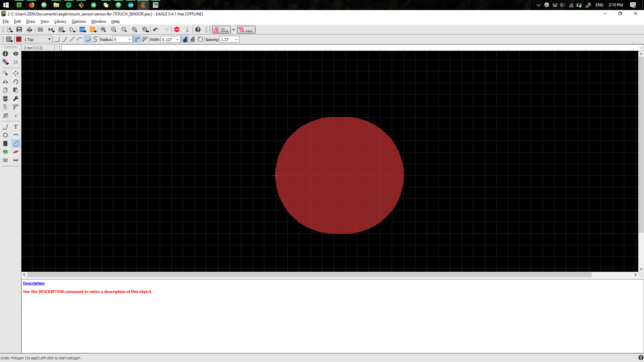644x362 pixels.
Task: Open the ULP run dropdown
Action: (93, 29)
